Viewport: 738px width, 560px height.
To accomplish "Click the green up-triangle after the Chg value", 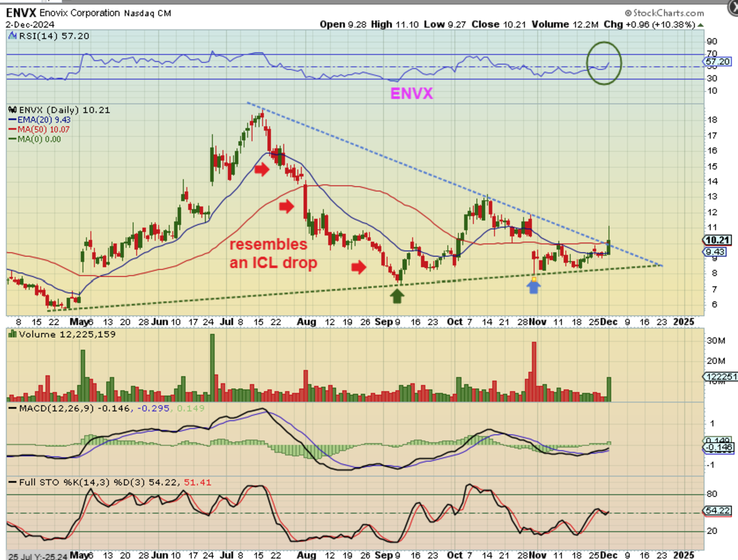I will click(701, 25).
